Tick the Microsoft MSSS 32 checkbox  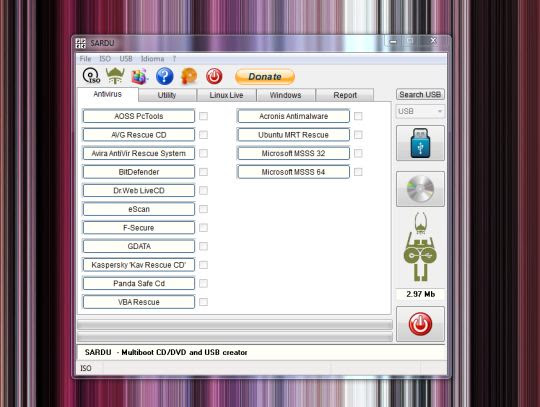358,153
